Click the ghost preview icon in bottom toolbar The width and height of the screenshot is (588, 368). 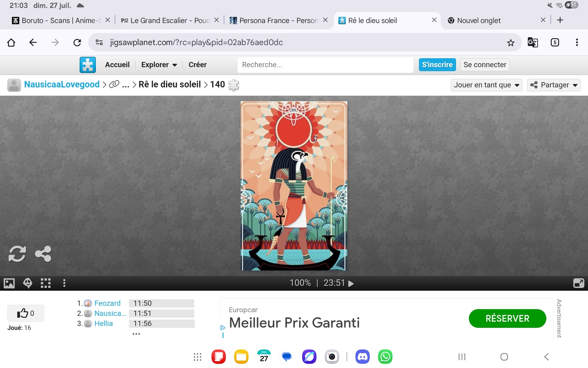pyautogui.click(x=28, y=283)
